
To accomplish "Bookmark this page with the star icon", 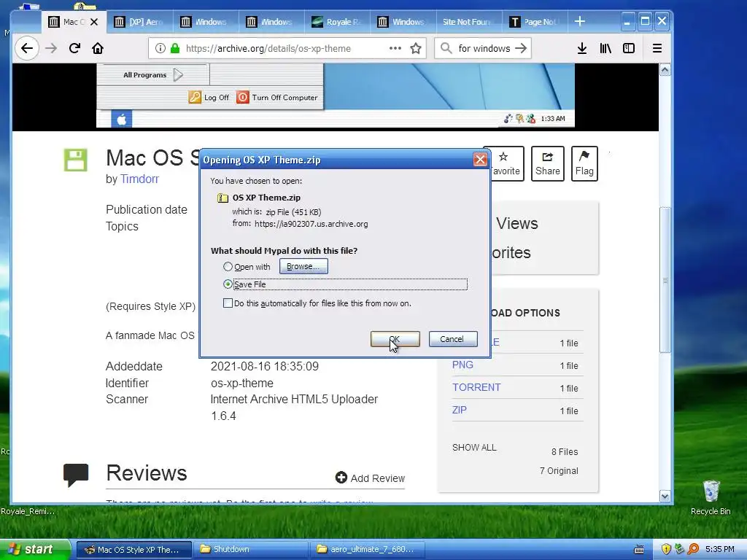I will pos(416,48).
